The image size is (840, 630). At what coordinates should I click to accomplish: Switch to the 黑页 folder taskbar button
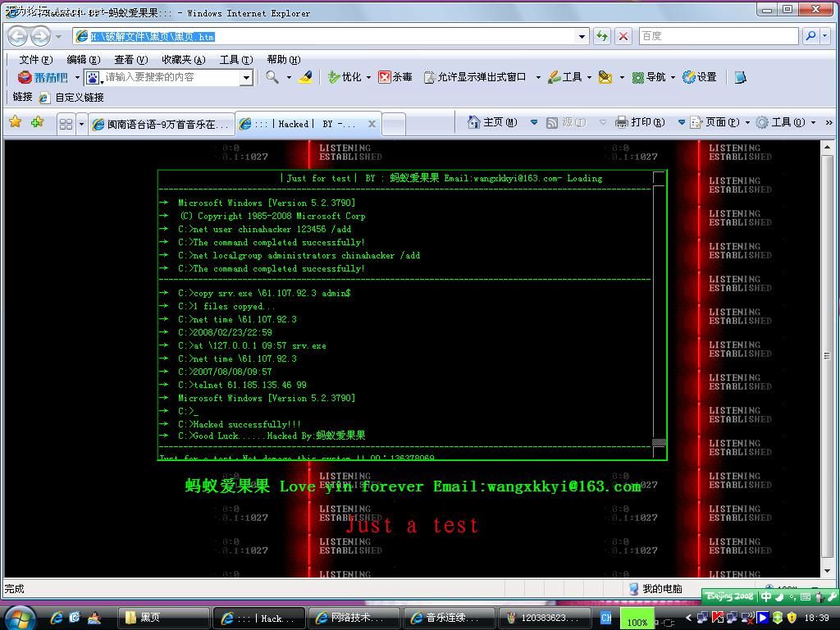163,618
